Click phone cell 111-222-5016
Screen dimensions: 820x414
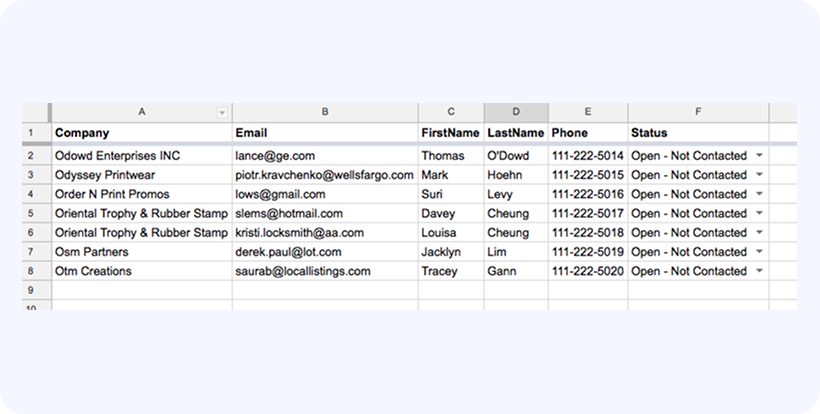point(587,194)
